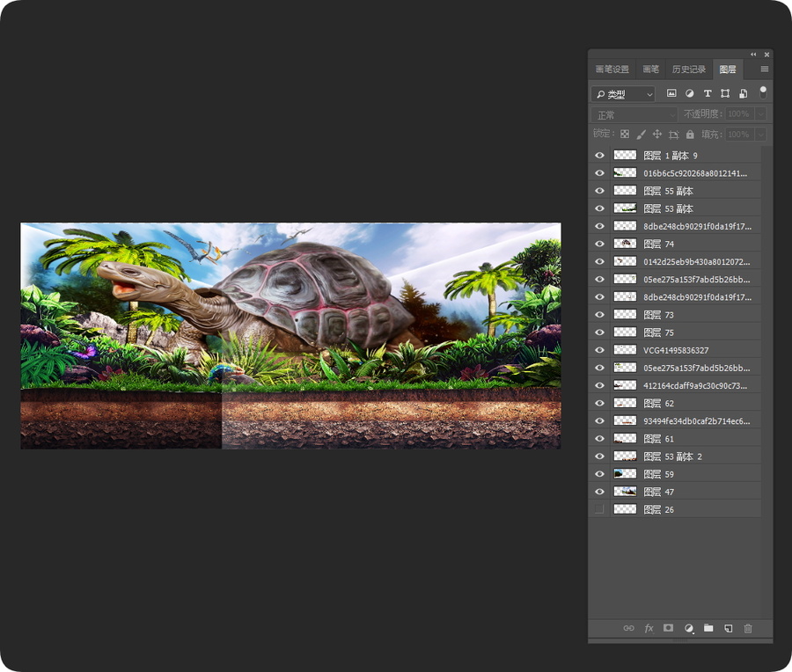Hide layer 图层 62
This screenshot has width=792, height=672.
pos(599,403)
